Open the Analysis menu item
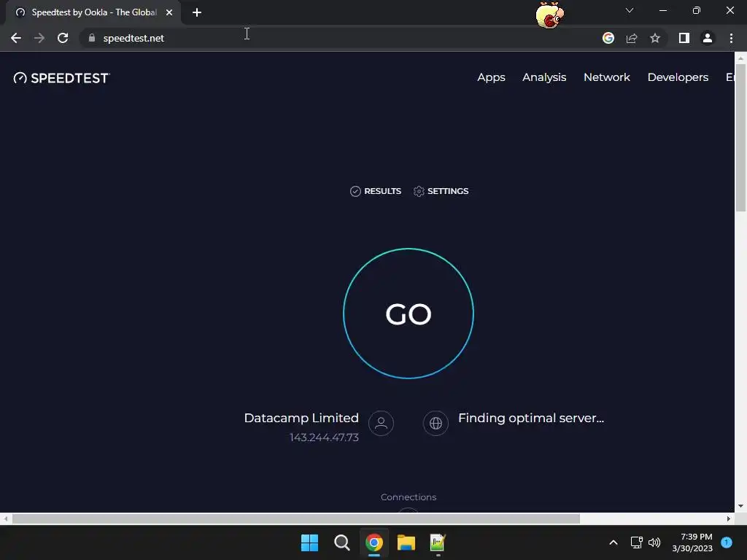This screenshot has width=747, height=560. click(544, 77)
